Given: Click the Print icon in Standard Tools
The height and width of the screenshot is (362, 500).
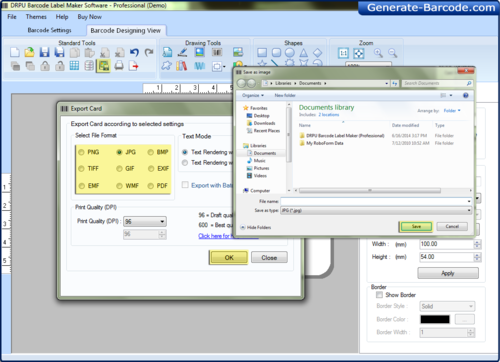Looking at the screenshot, I should point(119,66).
